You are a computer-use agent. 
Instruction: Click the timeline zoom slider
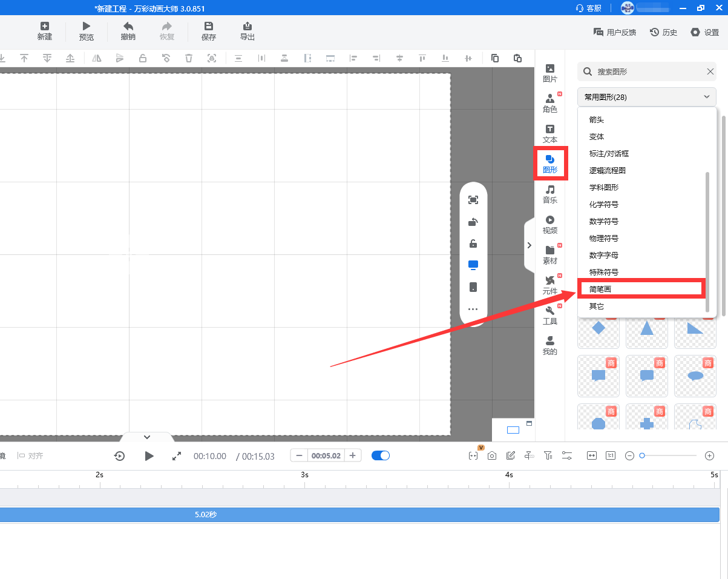coord(669,455)
